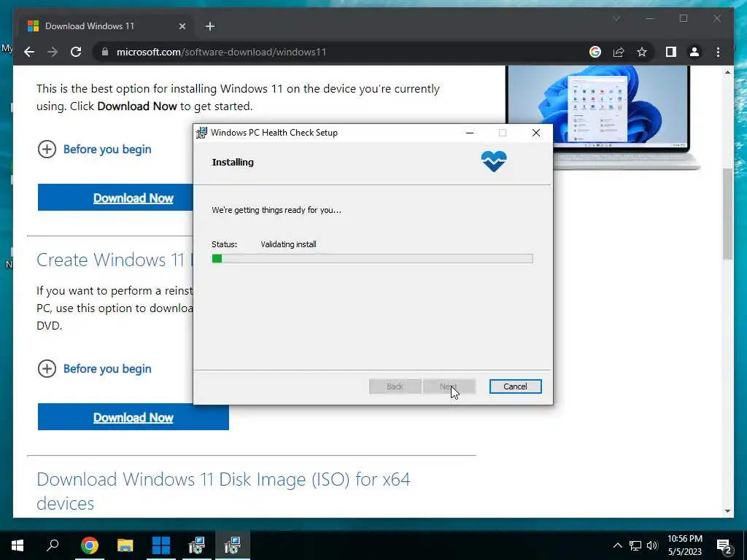Minimize the PC Health Check Setup dialog

[470, 133]
